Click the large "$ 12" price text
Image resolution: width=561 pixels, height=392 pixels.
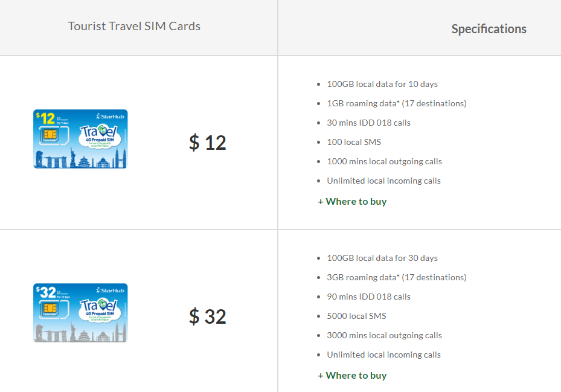click(x=207, y=143)
